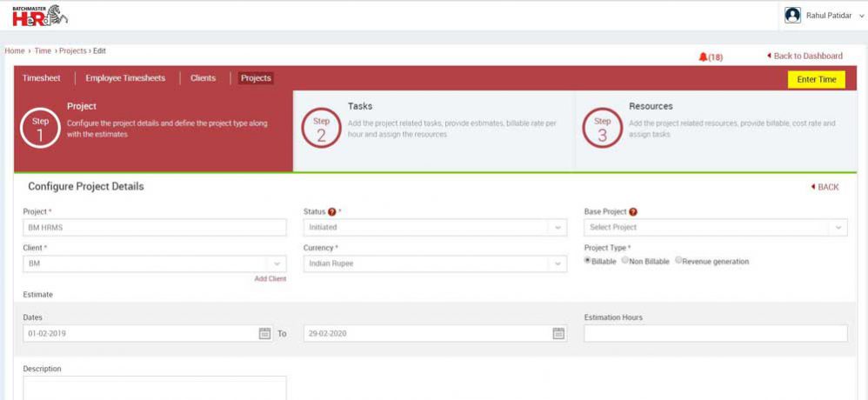Go to the Clients tab
Image resolution: width=868 pixels, height=400 pixels.
[x=204, y=78]
